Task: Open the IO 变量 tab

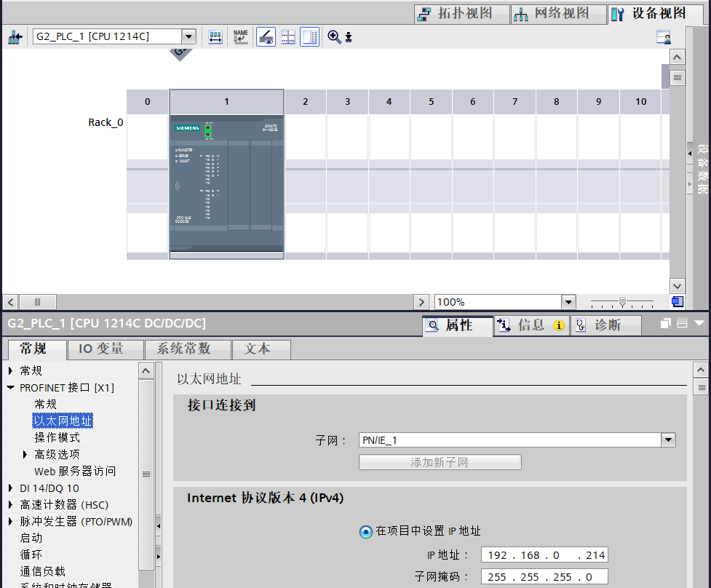Action: click(101, 349)
